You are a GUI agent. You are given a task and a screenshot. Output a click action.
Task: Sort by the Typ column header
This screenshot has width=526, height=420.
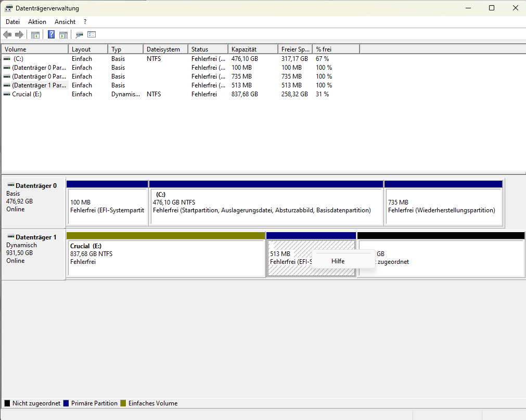[x=126, y=49]
